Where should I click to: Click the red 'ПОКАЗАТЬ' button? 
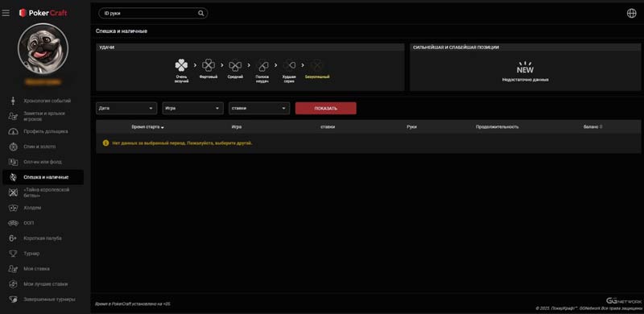(326, 109)
